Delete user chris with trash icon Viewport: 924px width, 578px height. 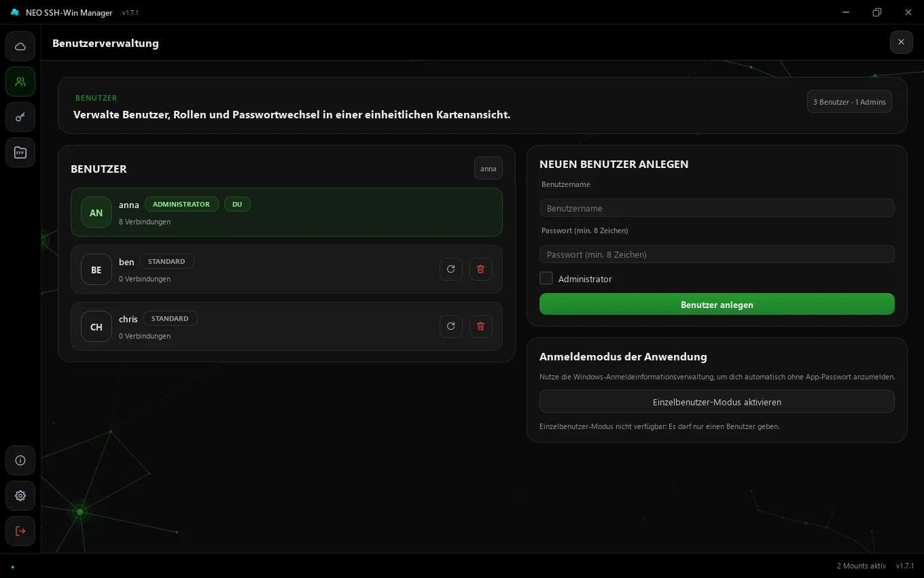pyautogui.click(x=481, y=326)
